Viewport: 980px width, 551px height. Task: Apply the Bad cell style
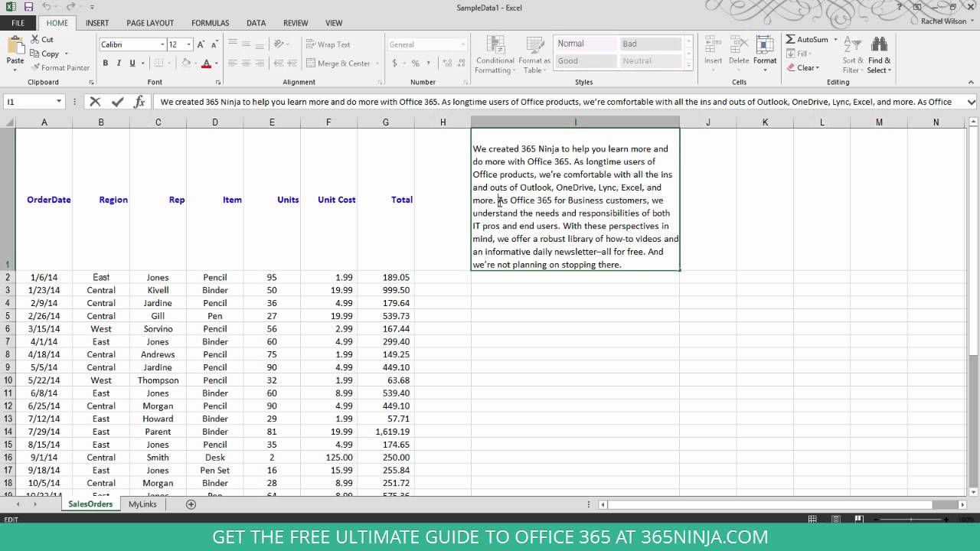coord(651,44)
